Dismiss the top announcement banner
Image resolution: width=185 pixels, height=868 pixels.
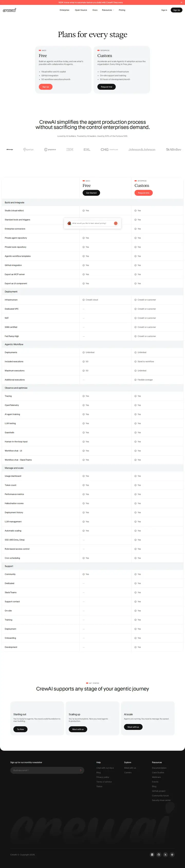[x=181, y=2]
